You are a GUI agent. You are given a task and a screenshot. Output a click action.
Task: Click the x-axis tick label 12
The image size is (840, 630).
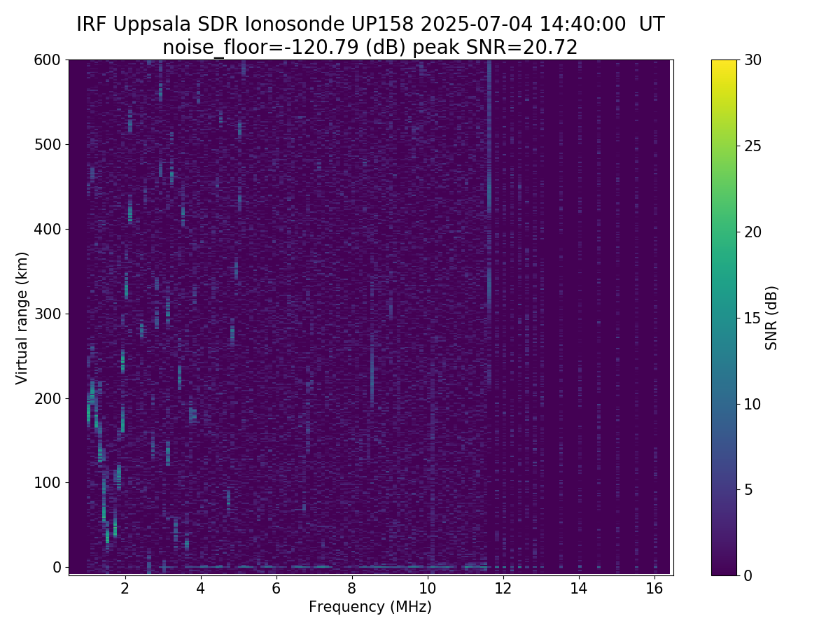pos(503,589)
